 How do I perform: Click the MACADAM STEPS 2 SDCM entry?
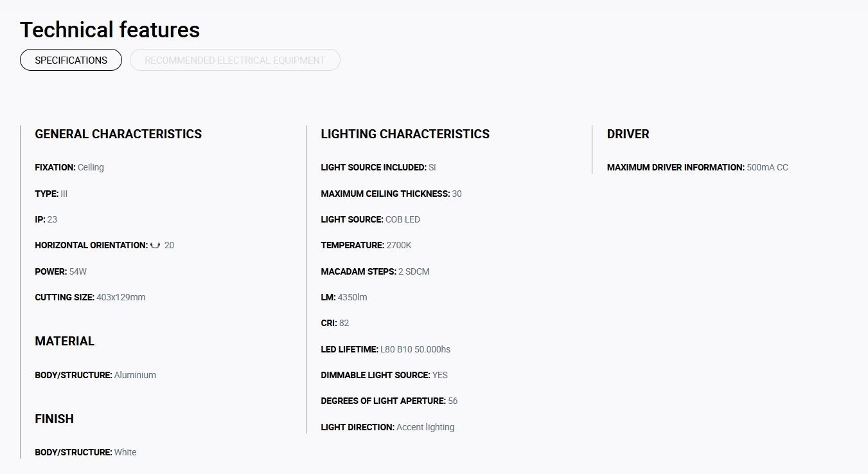[375, 271]
